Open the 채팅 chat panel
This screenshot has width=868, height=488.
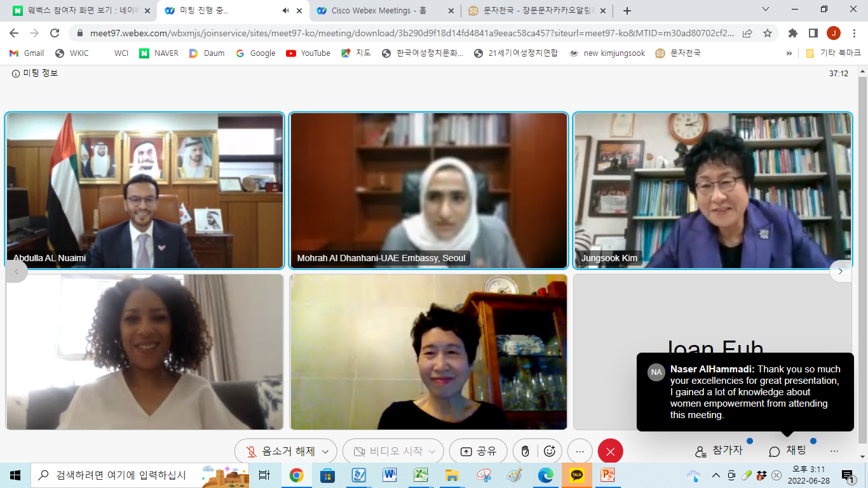click(788, 451)
